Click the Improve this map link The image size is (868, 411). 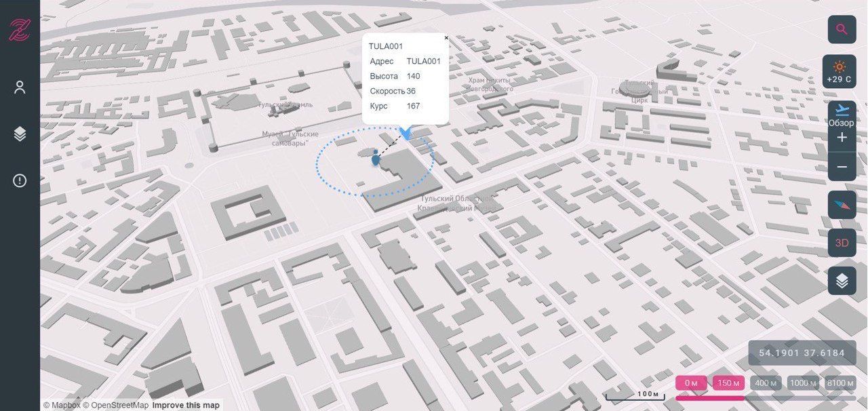coord(186,406)
